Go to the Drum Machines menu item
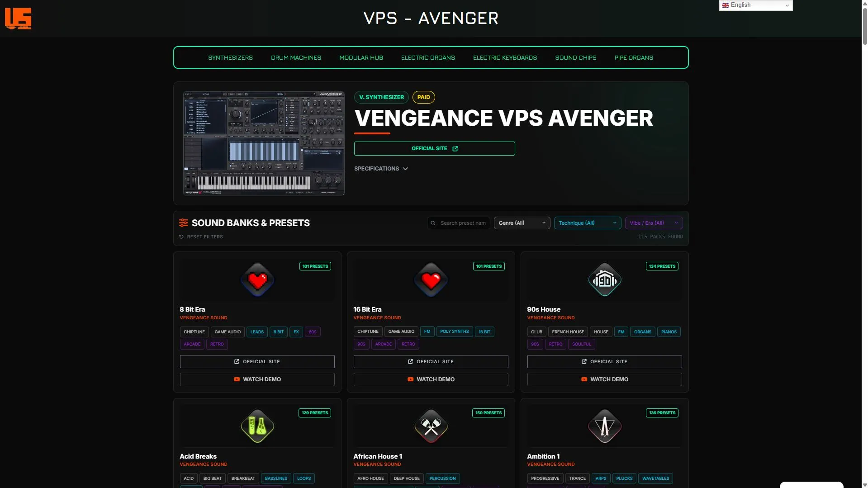This screenshot has width=868, height=488. (296, 58)
